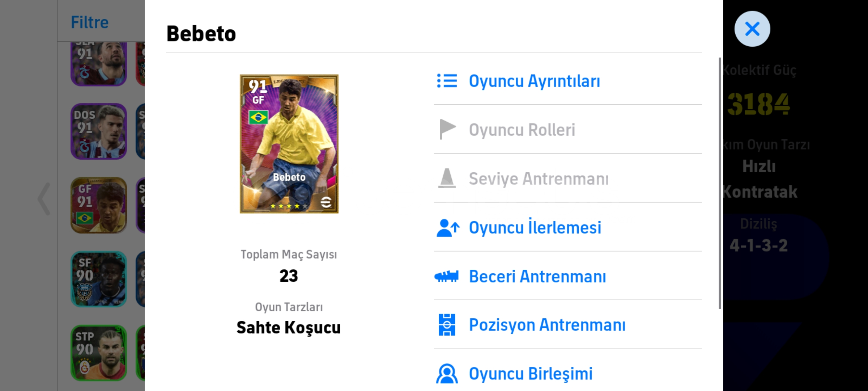The height and width of the screenshot is (391, 868).
Task: Open the Filtre button
Action: coord(90,22)
